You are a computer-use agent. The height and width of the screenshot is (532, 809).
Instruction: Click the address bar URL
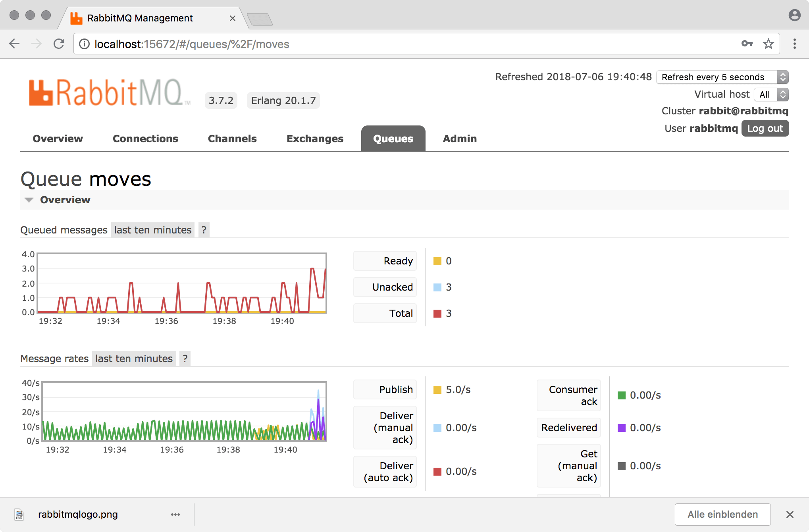point(192,44)
